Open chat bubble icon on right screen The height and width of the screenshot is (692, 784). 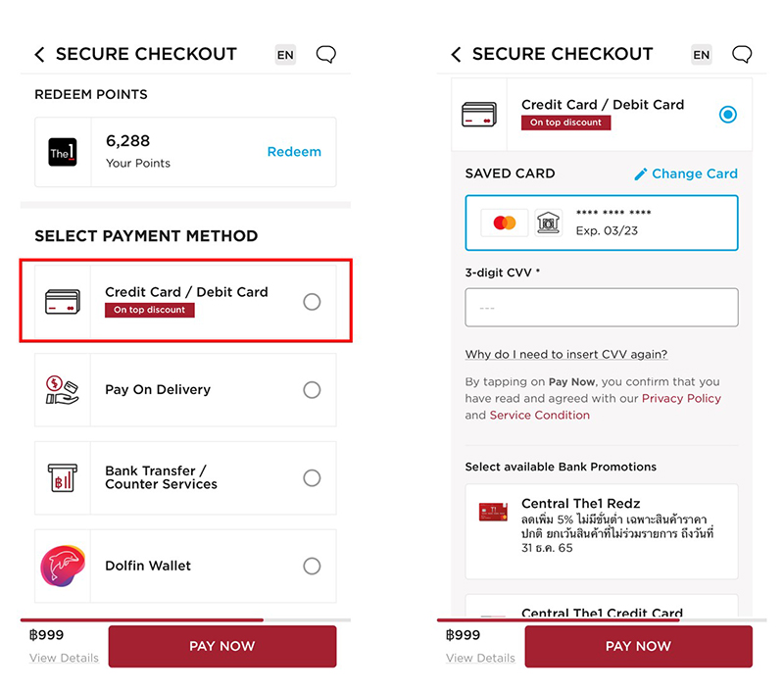tap(742, 54)
